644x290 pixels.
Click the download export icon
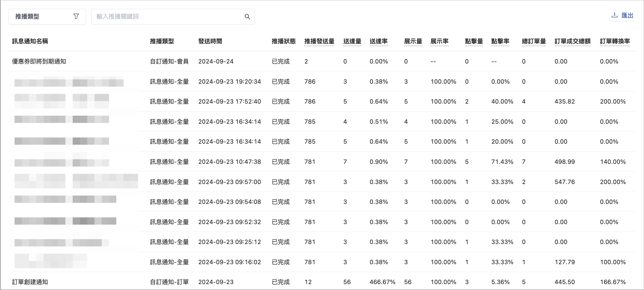point(614,15)
